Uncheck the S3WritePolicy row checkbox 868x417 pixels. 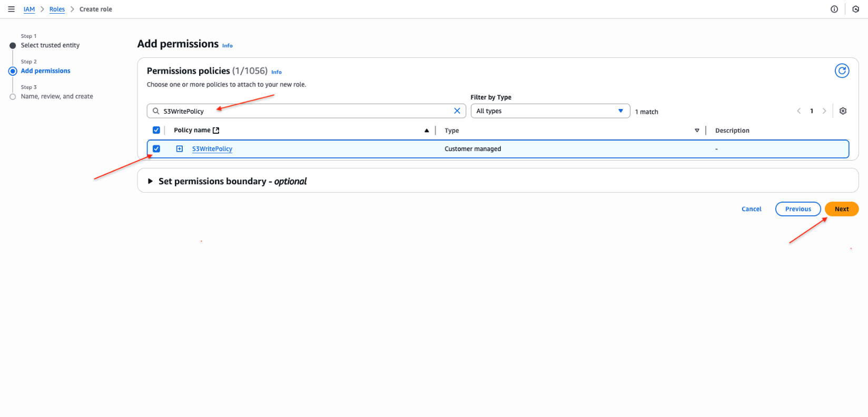[x=156, y=149]
